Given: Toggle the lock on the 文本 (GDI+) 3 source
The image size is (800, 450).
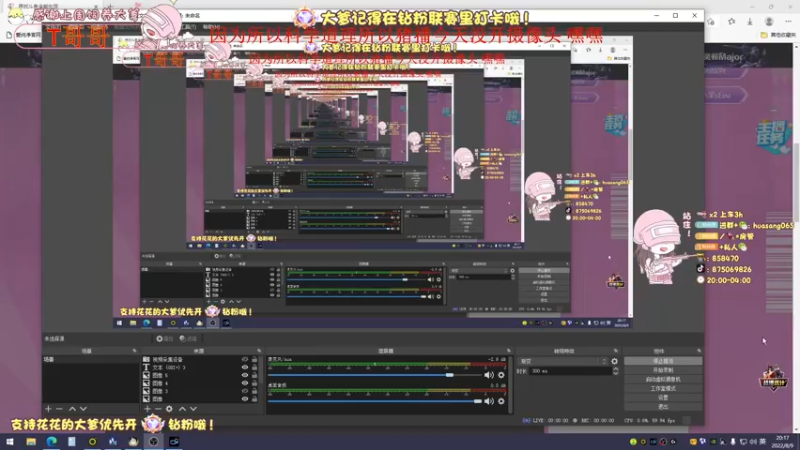Looking at the screenshot, I should (254, 367).
